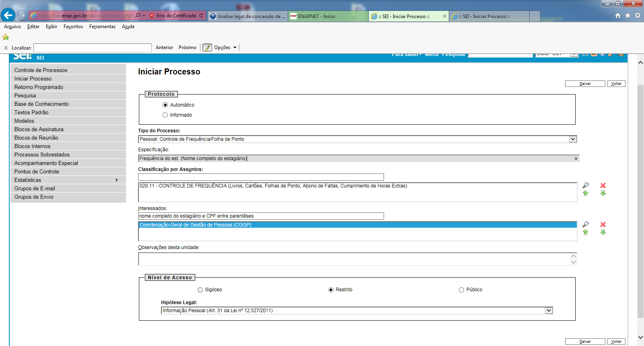Move assunto down with the green down arrow

[603, 193]
